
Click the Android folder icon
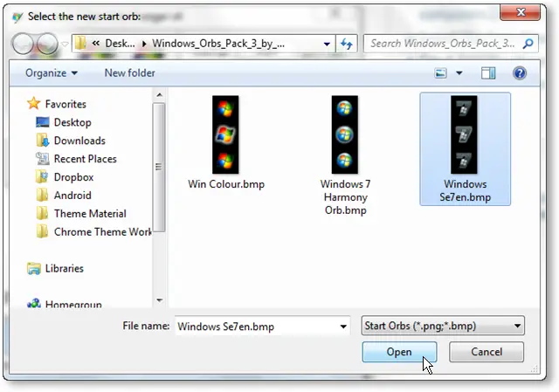pos(42,196)
